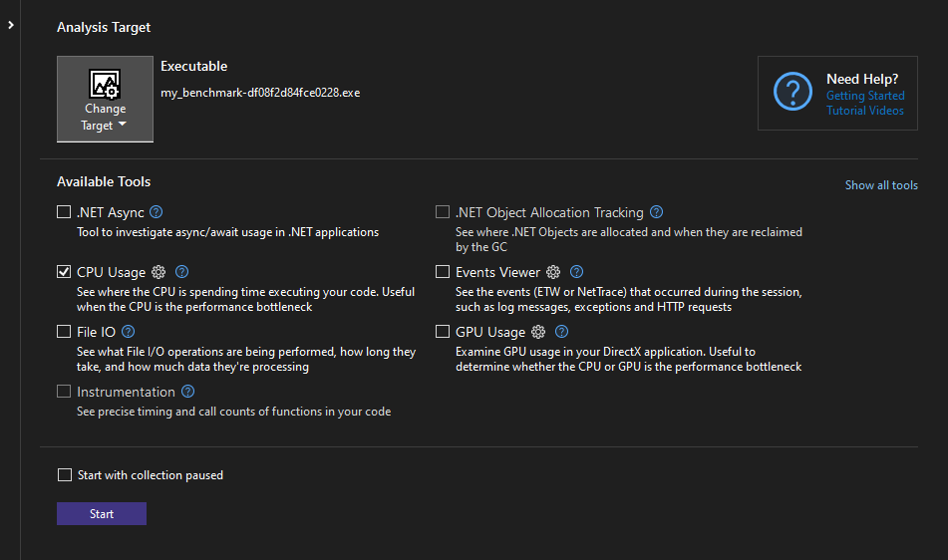This screenshot has width=948, height=560.
Task: Expand the collapsed side panel chevron
Action: pos(10,24)
